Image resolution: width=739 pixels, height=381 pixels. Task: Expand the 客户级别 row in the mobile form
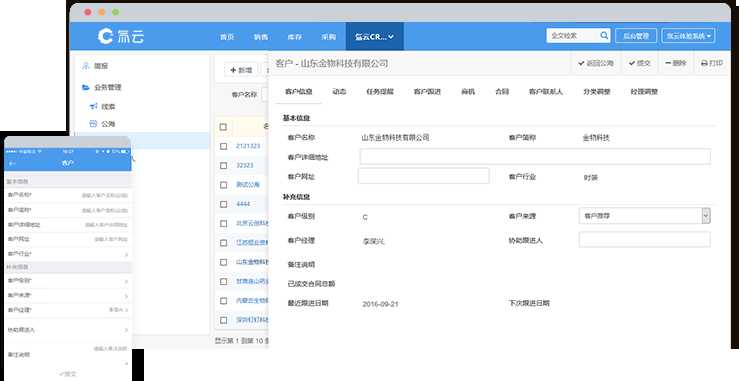point(67,281)
